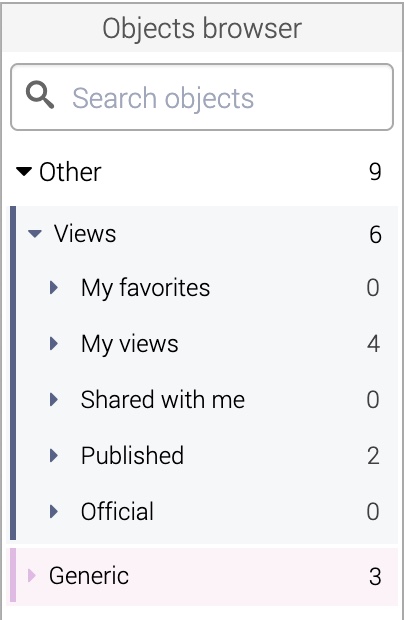The image size is (404, 620).
Task: Click the Objects browser panel header
Action: tap(202, 28)
